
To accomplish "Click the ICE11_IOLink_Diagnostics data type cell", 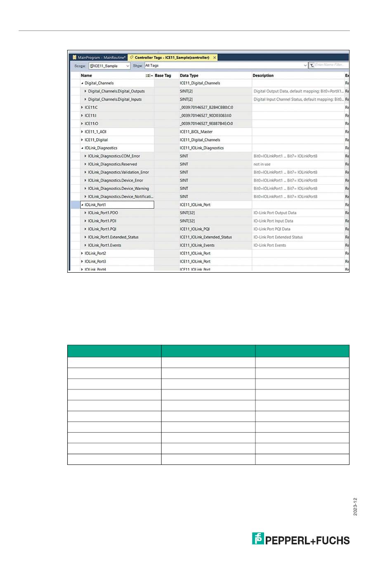I will tap(215, 148).
